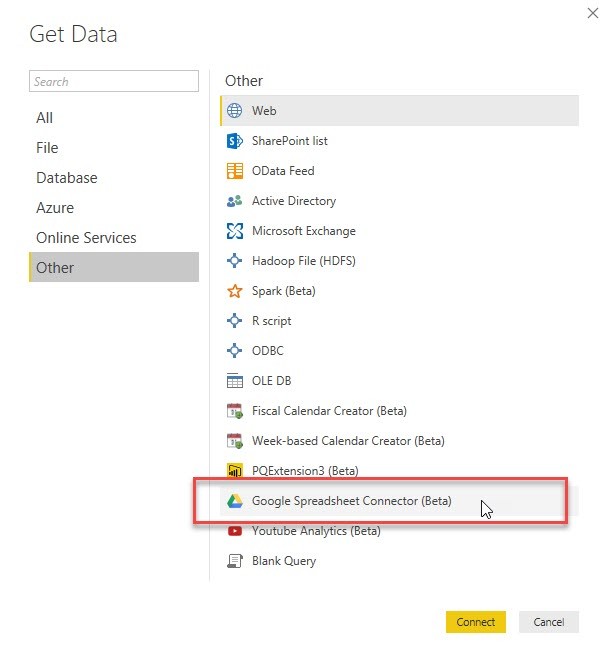Viewport: 609px width, 662px height.
Task: Click the Web globe icon
Action: (x=234, y=111)
